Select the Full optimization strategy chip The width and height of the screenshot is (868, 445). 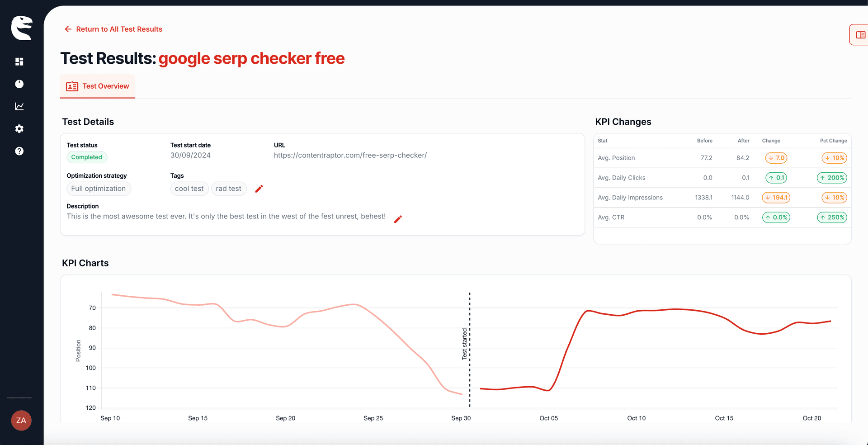[x=99, y=189]
